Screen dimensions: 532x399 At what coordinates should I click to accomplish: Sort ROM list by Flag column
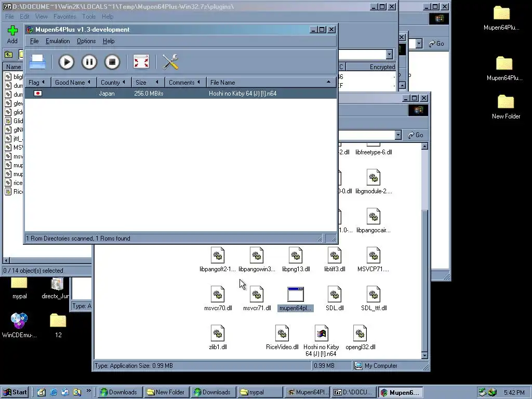37,83
